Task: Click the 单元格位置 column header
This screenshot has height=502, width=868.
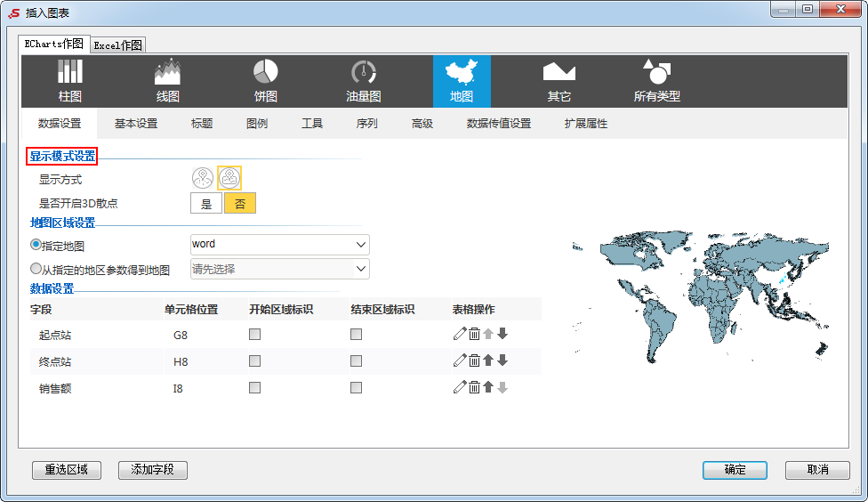Action: pyautogui.click(x=191, y=309)
